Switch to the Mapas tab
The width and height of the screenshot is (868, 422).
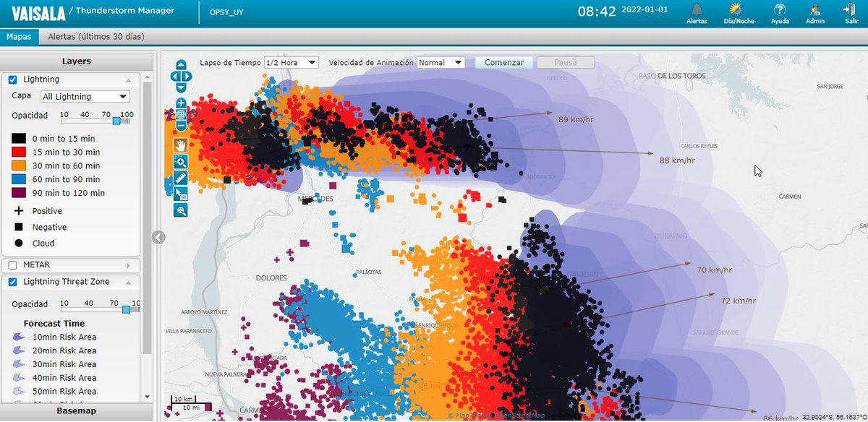pyautogui.click(x=18, y=36)
